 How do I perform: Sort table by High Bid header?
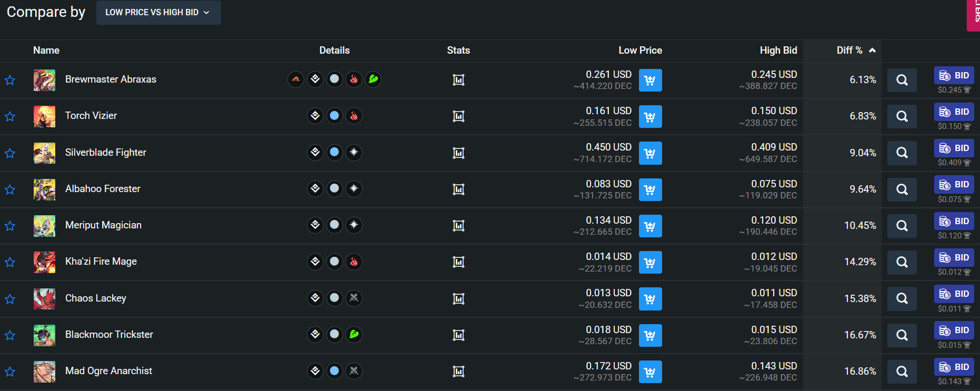(778, 51)
